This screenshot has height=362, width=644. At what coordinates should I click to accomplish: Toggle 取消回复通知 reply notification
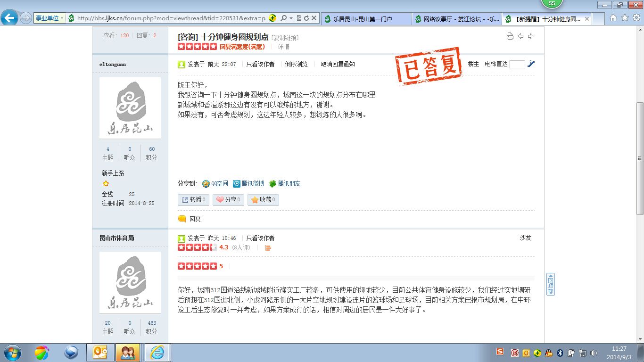338,64
